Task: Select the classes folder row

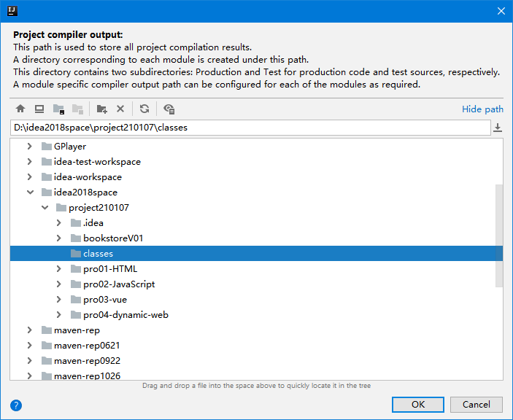Action: click(x=256, y=253)
